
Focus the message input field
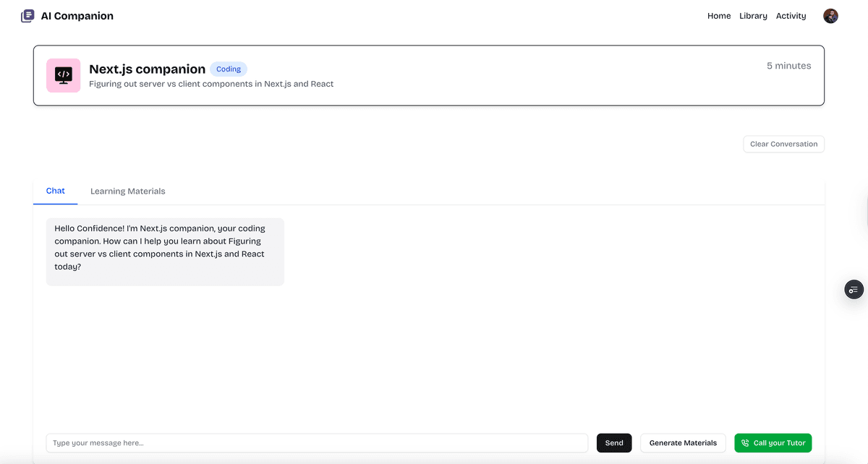317,443
